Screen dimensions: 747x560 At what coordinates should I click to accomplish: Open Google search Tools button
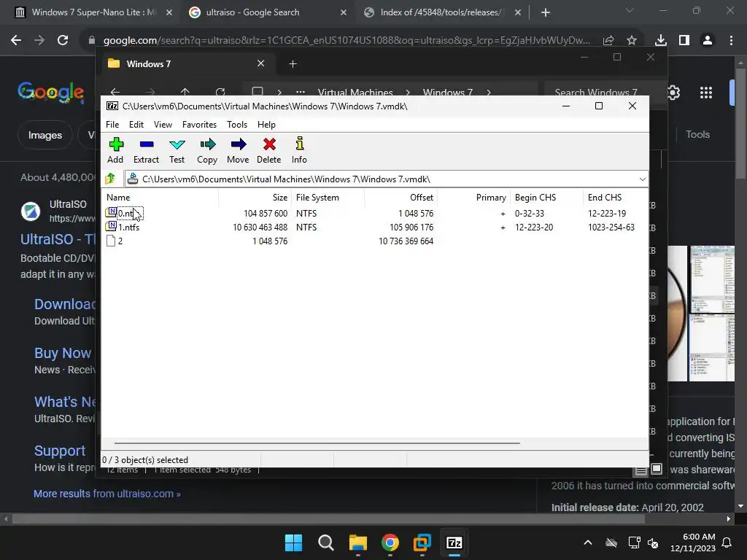[697, 134]
